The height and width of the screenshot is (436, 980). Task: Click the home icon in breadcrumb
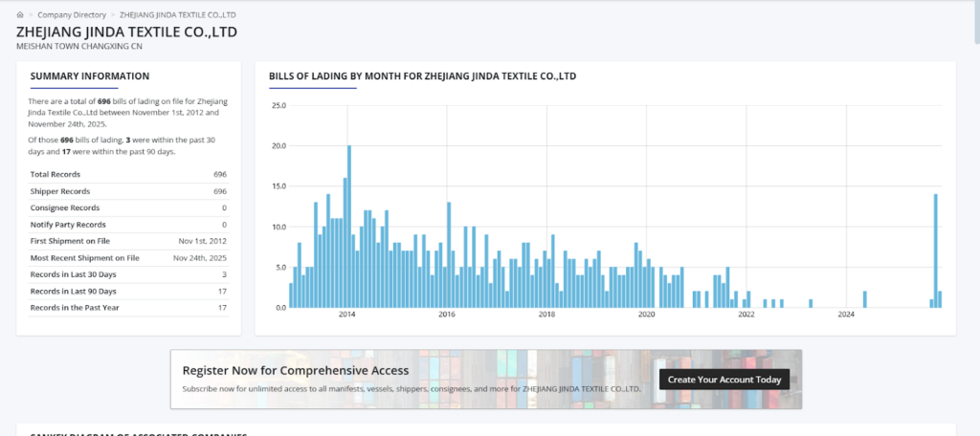[20, 15]
